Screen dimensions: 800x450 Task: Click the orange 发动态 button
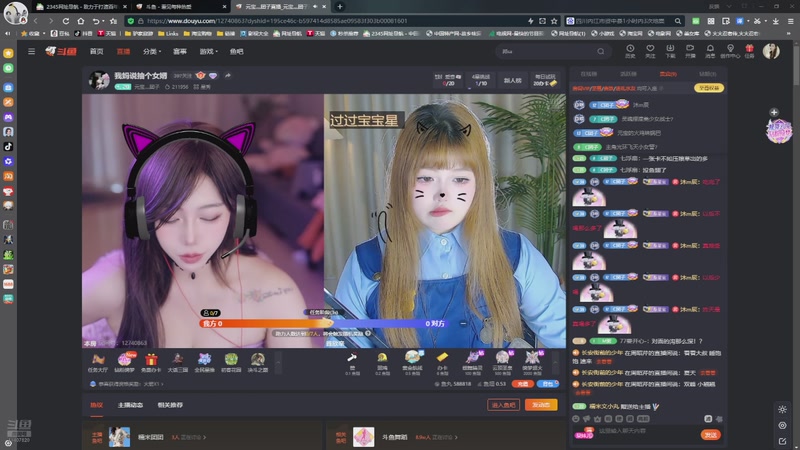(541, 405)
